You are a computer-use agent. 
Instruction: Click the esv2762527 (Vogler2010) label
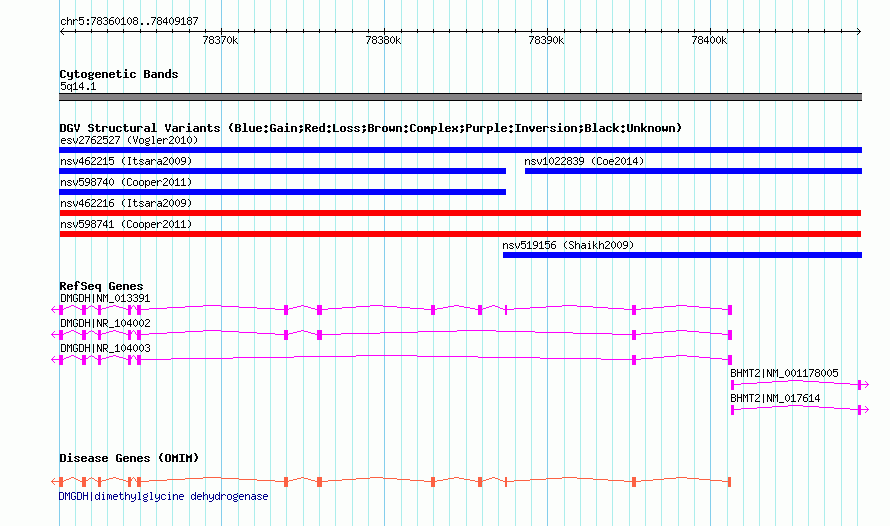[129, 140]
